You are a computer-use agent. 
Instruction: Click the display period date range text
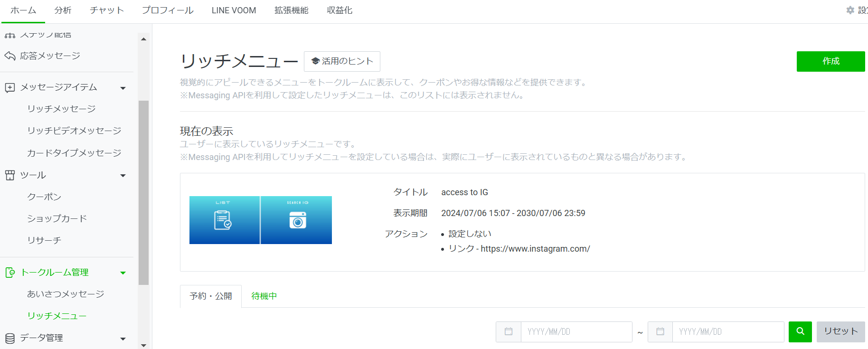(513, 213)
